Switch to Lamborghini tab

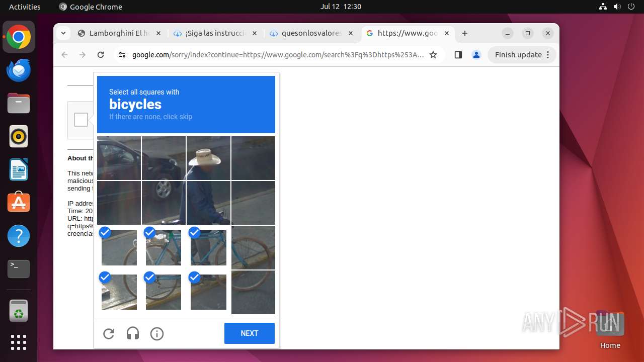[x=119, y=33]
